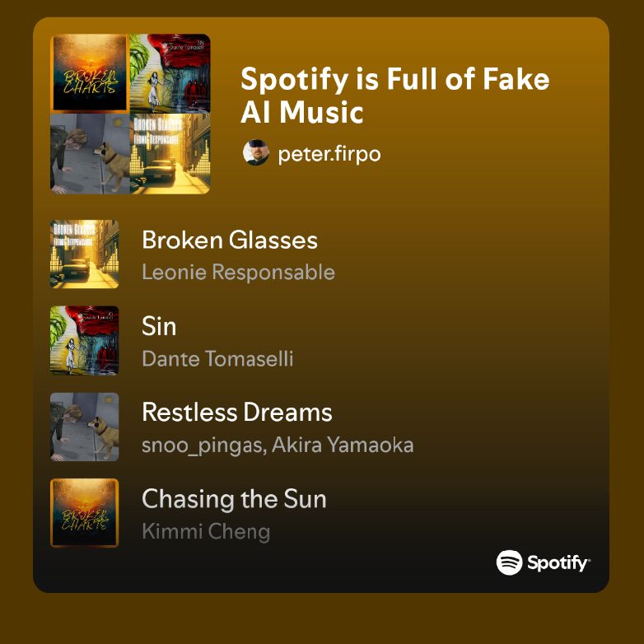The width and height of the screenshot is (644, 644).
Task: Select the Restless Dreams track title
Action: click(x=237, y=413)
